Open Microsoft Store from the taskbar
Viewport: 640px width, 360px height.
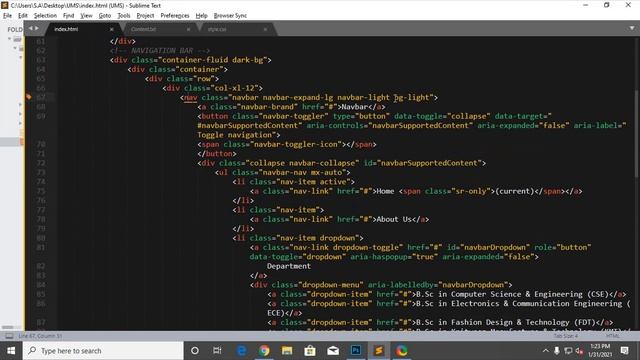pos(310,351)
